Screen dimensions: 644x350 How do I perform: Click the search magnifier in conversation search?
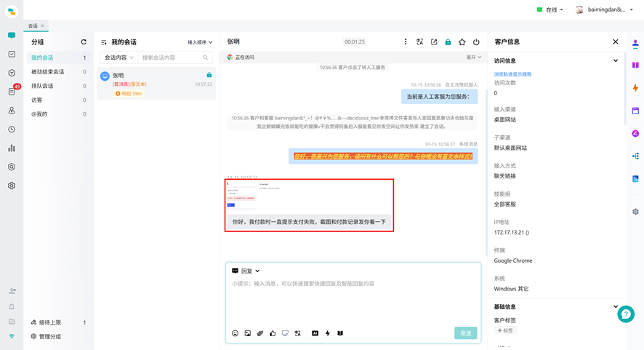click(x=206, y=57)
